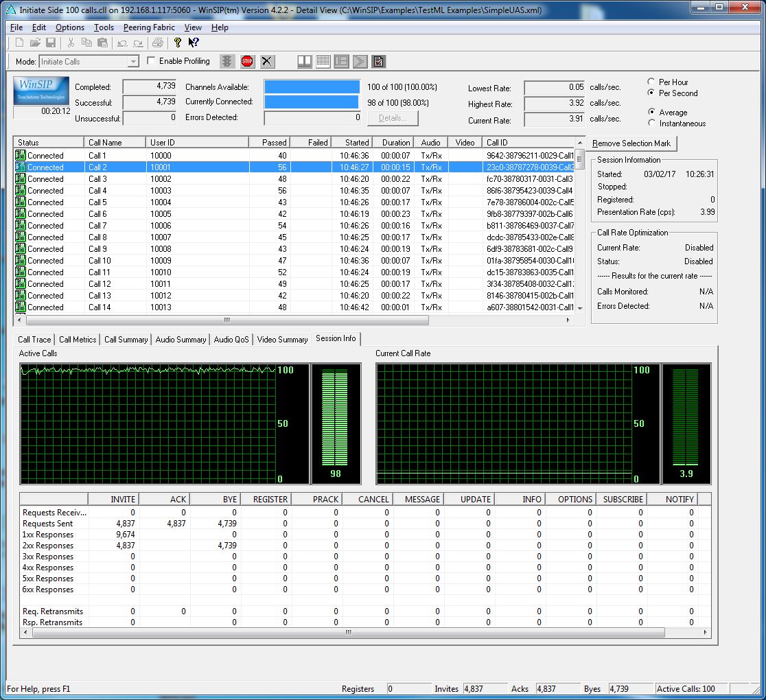Viewport: 766px width, 700px height.
Task: Switch to the Audio QoS tab
Action: (231, 340)
